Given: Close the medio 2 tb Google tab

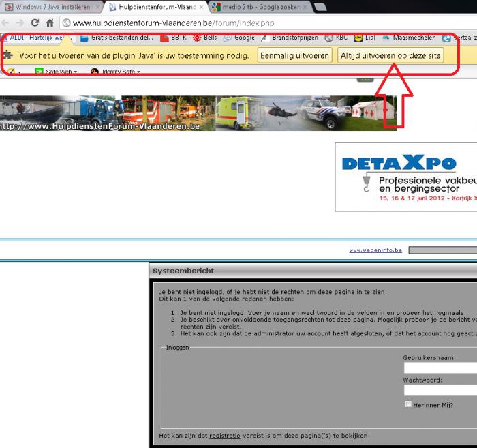Looking at the screenshot, I should [305, 7].
